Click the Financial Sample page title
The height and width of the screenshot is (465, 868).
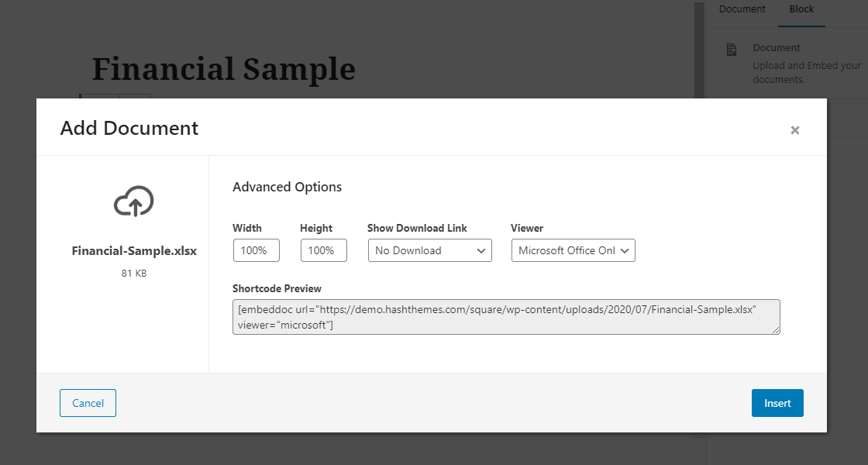[x=224, y=69]
